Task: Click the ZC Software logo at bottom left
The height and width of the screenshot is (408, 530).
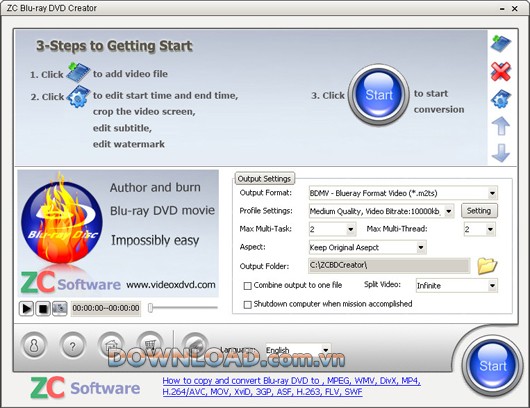Action: (x=85, y=387)
